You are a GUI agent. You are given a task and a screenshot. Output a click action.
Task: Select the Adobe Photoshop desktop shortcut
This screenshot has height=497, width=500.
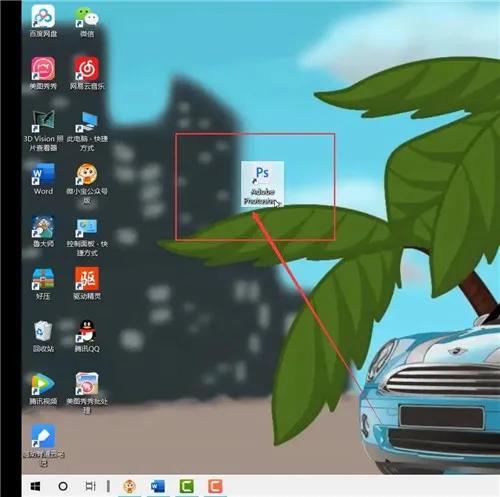point(263,184)
